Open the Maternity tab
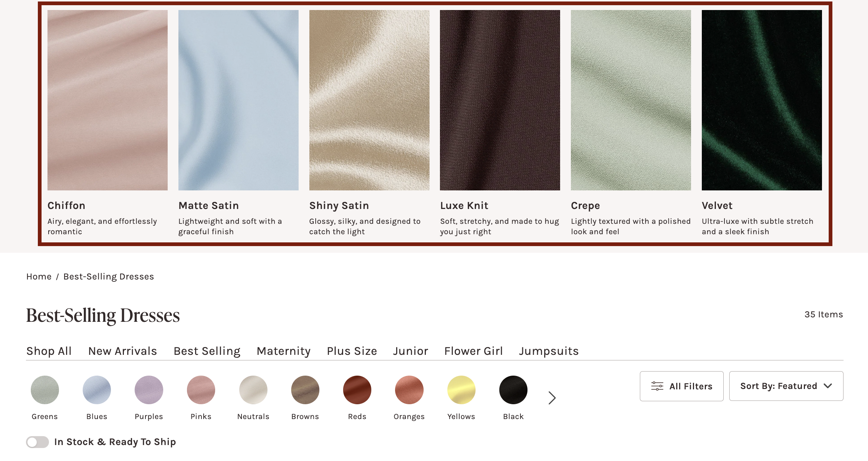The image size is (868, 461). [284, 351]
